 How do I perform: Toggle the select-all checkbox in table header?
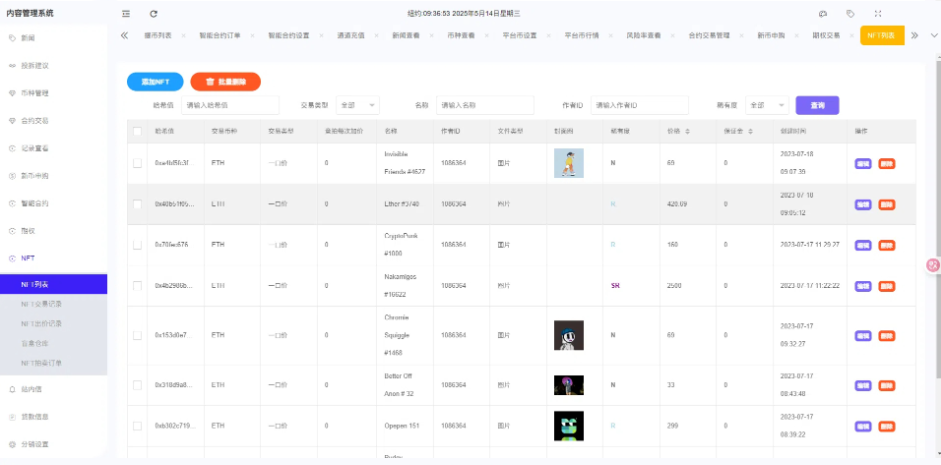click(137, 131)
